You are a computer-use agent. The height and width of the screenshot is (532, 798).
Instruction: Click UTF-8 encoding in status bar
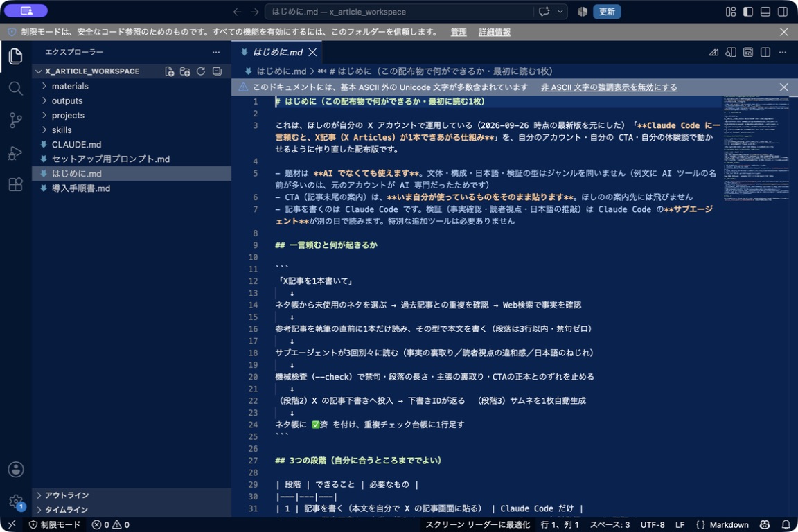[653, 525]
